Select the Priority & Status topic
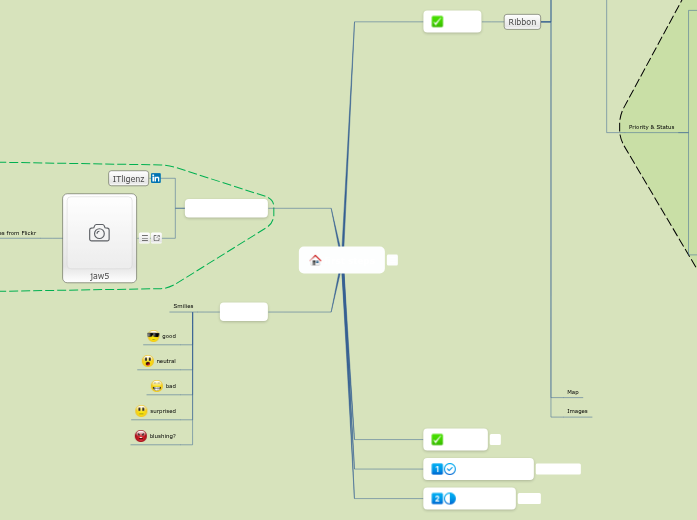 point(651,127)
